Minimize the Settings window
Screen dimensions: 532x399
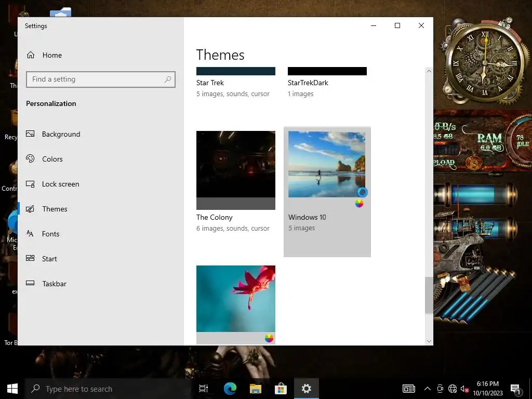coord(374,25)
